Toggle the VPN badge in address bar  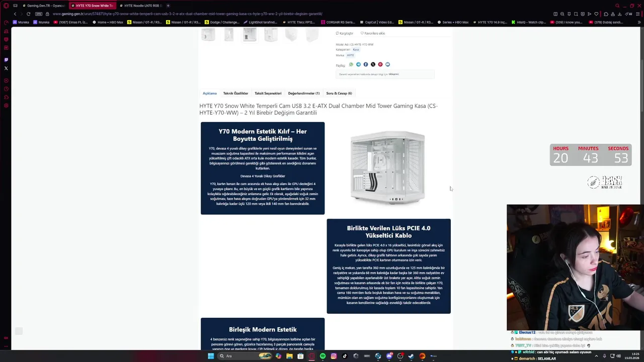click(39, 14)
